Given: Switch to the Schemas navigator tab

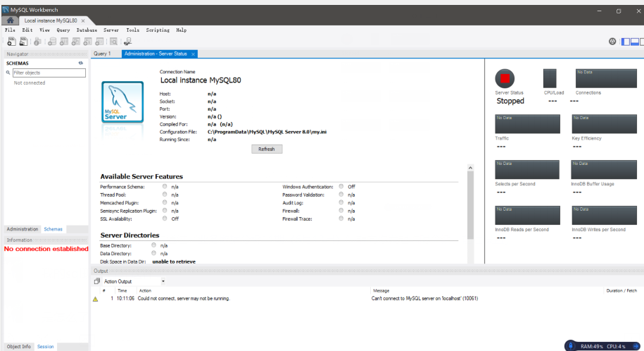Looking at the screenshot, I should tap(53, 229).
